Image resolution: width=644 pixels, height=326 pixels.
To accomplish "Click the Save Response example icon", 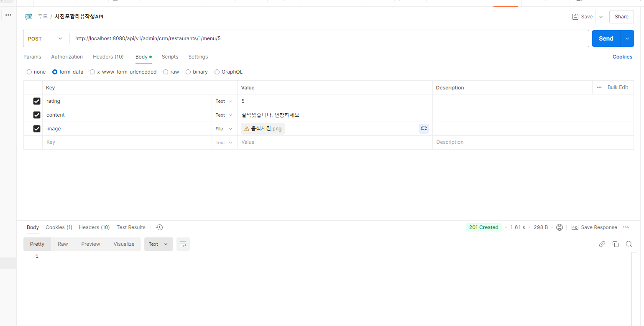I will point(575,227).
